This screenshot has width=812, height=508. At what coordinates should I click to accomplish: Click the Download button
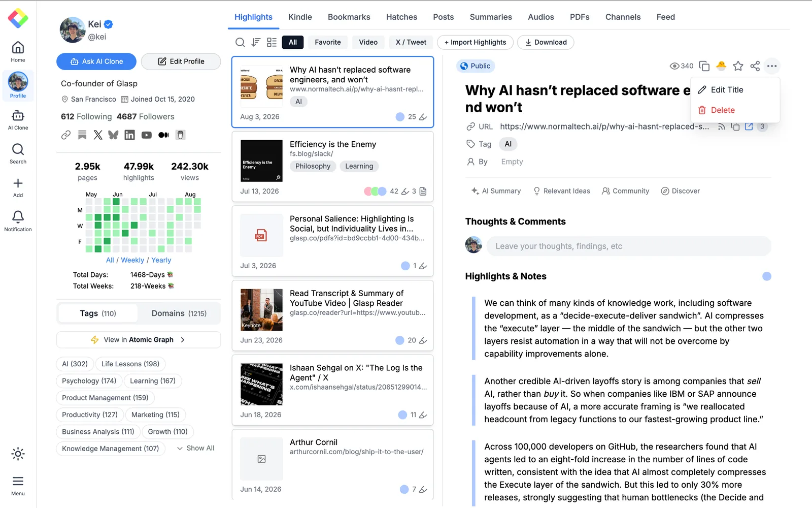546,42
